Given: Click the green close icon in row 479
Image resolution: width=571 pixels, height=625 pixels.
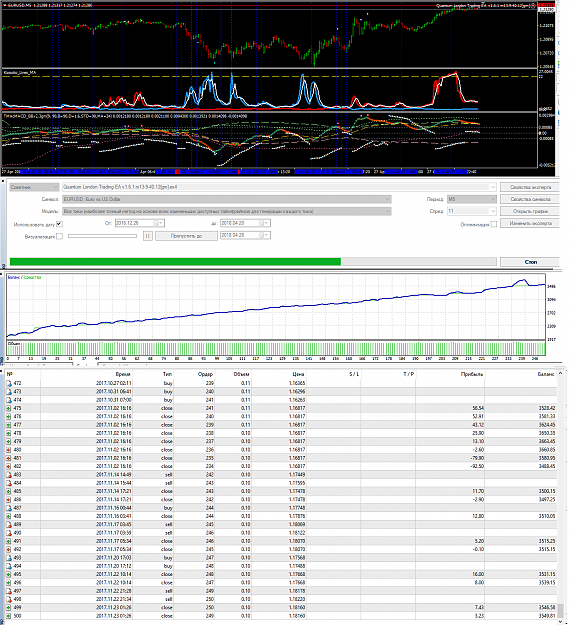Looking at the screenshot, I should click(x=9, y=442).
